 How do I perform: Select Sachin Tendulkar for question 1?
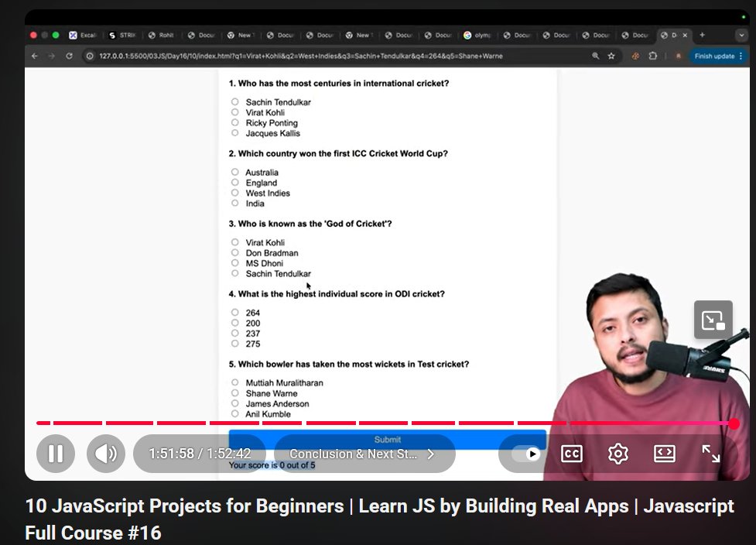click(234, 101)
